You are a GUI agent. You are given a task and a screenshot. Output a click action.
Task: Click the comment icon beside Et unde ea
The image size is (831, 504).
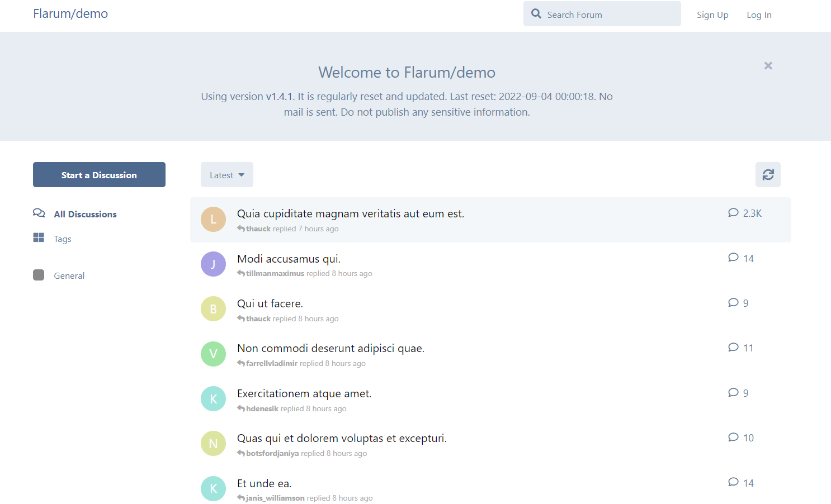click(x=733, y=481)
